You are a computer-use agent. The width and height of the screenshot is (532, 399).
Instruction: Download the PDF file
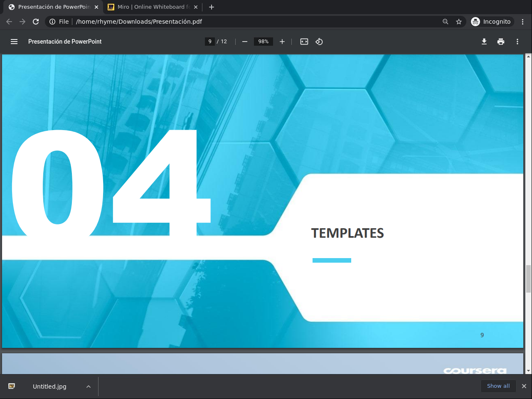click(484, 42)
